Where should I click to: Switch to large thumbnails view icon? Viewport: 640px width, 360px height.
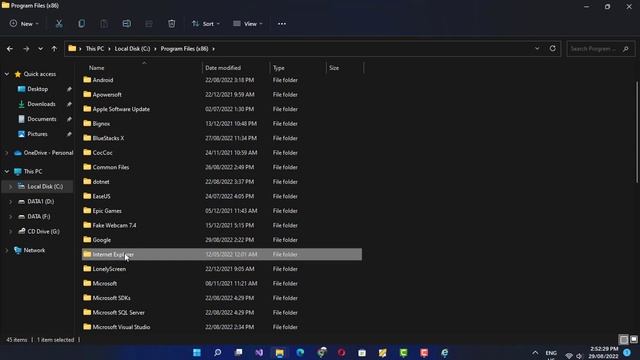633,340
